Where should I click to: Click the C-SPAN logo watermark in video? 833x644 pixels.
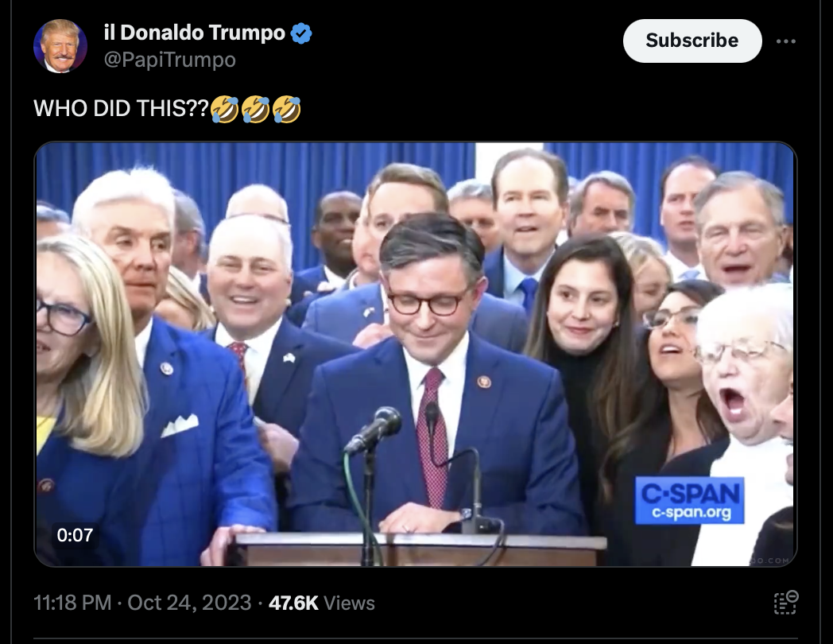tap(690, 500)
